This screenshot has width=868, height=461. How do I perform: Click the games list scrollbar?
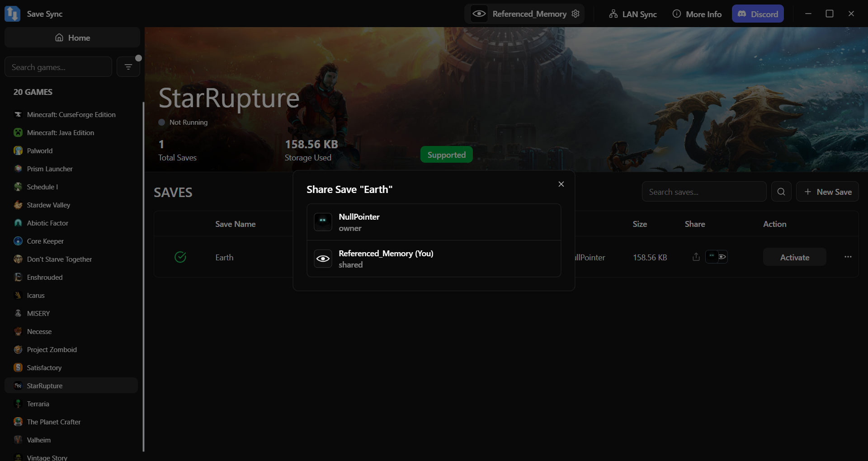point(143,276)
